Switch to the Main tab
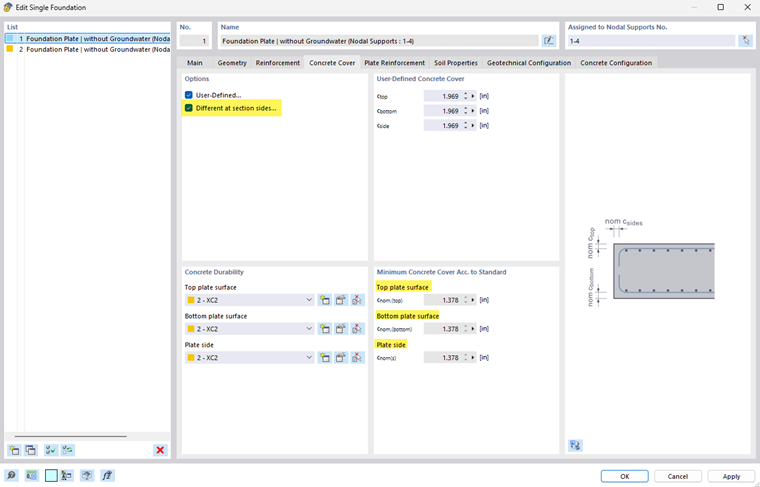Viewport: 760px width, 487px height. [194, 63]
